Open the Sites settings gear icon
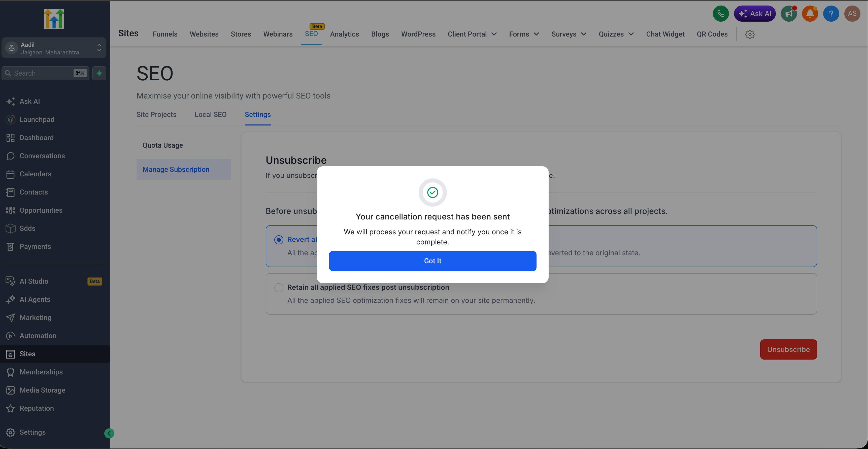Screen dimensions: 868x449 point(750,34)
